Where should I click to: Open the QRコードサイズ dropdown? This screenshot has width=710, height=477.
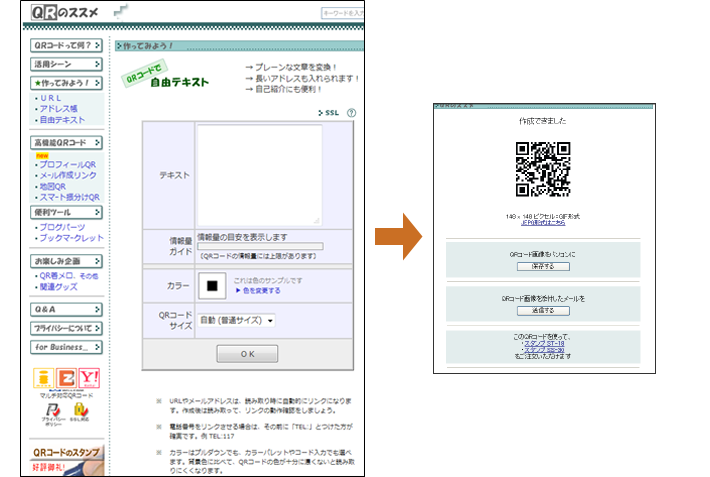coord(236,321)
